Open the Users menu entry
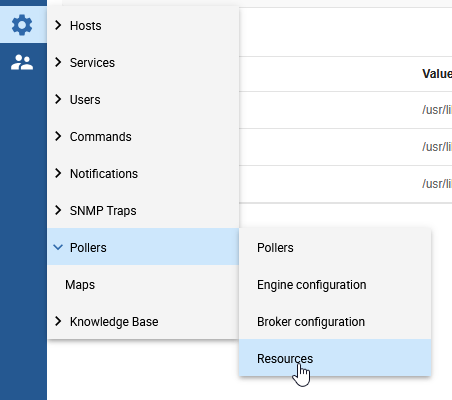 point(143,99)
